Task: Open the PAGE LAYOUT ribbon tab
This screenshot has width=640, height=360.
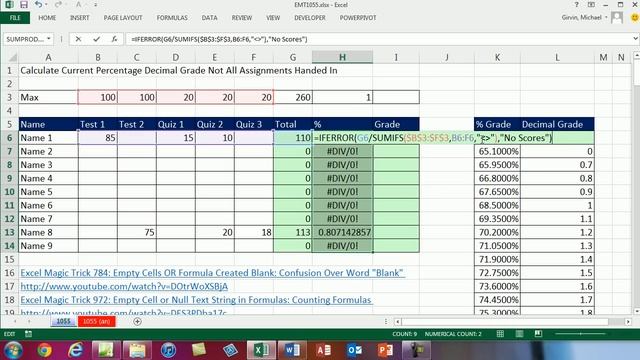Action: coord(123,18)
